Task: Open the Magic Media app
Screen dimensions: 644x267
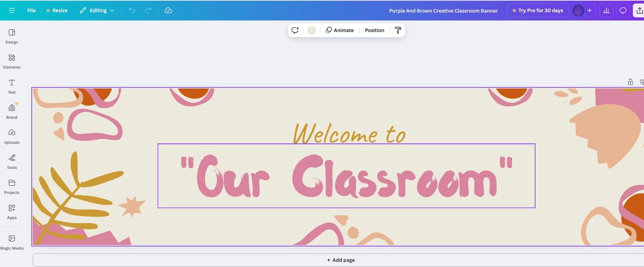Action: coord(12,242)
